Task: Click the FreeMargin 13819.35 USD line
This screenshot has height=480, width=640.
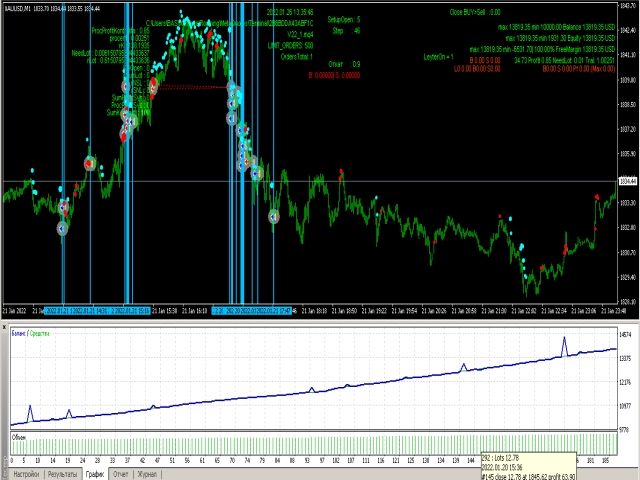Action: click(542, 49)
